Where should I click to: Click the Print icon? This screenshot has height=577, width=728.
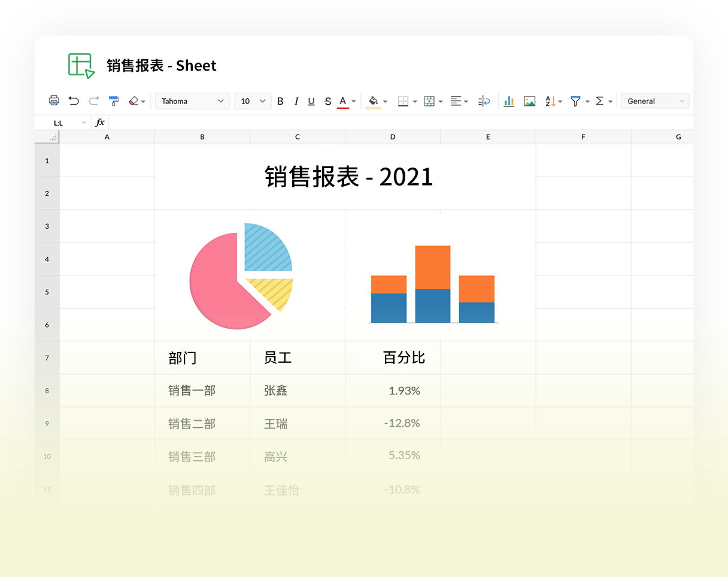click(x=54, y=101)
